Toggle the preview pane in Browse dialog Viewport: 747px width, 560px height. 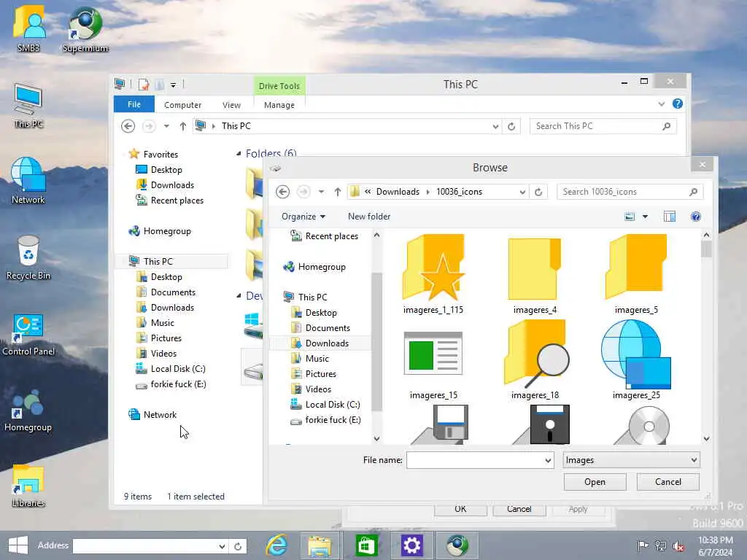(670, 217)
